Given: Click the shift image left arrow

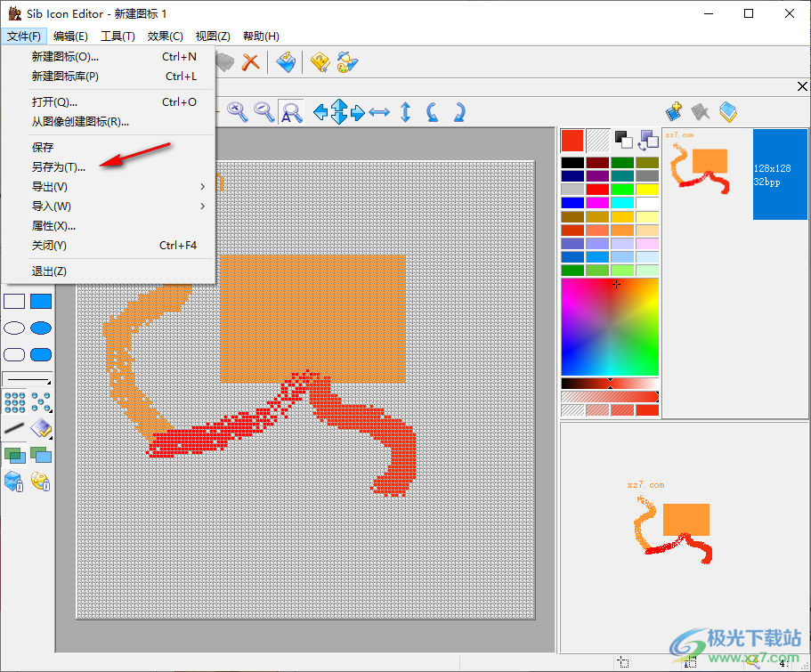Looking at the screenshot, I should 320,112.
